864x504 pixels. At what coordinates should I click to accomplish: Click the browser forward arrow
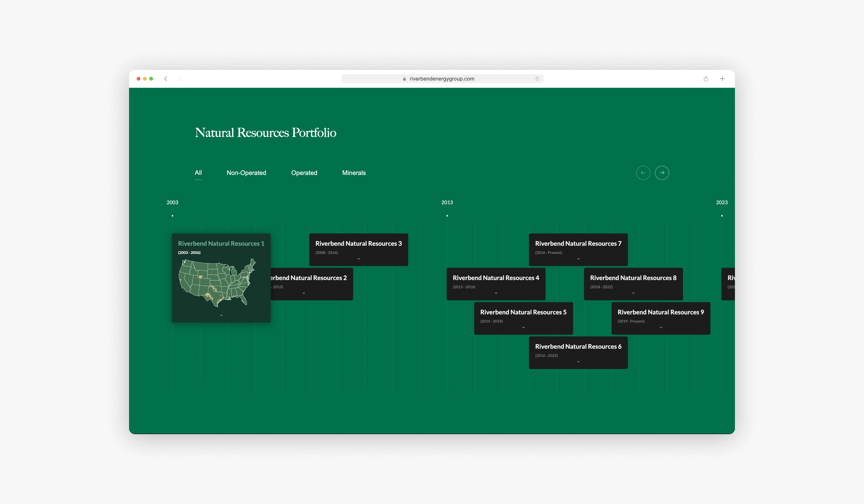(179, 79)
